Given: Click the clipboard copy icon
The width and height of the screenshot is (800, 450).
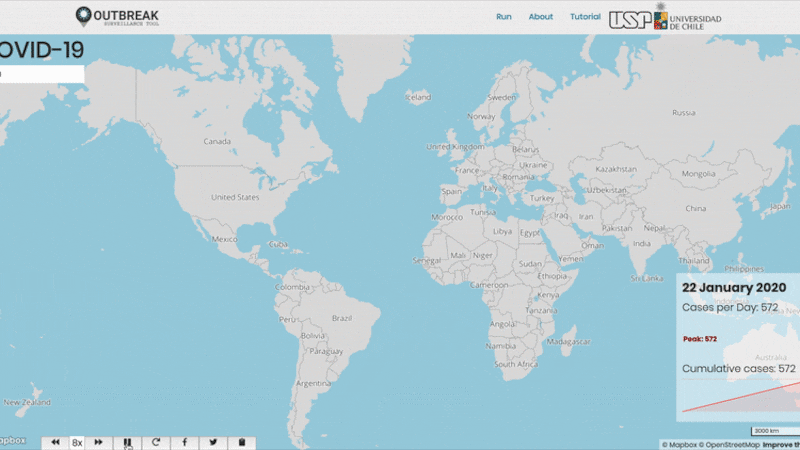Looking at the screenshot, I should pos(241,442).
